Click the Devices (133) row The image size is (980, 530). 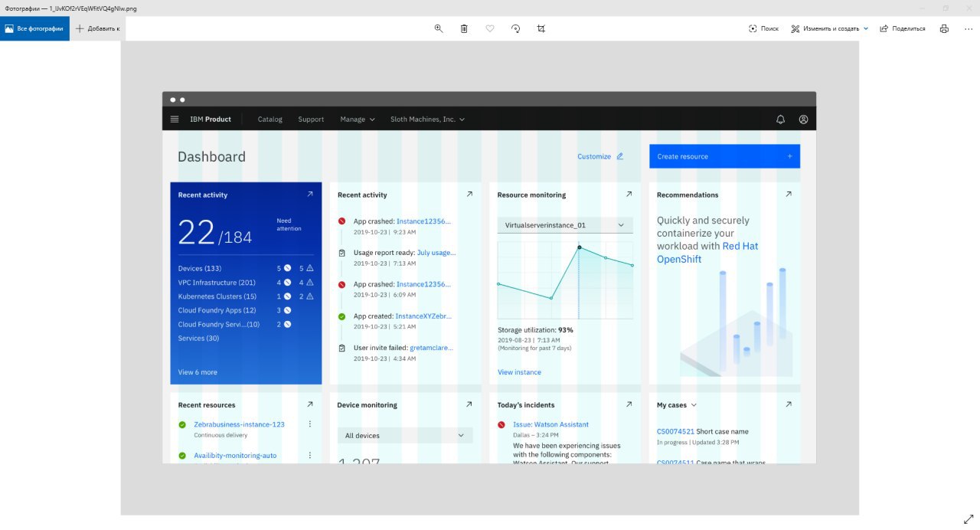click(x=246, y=269)
